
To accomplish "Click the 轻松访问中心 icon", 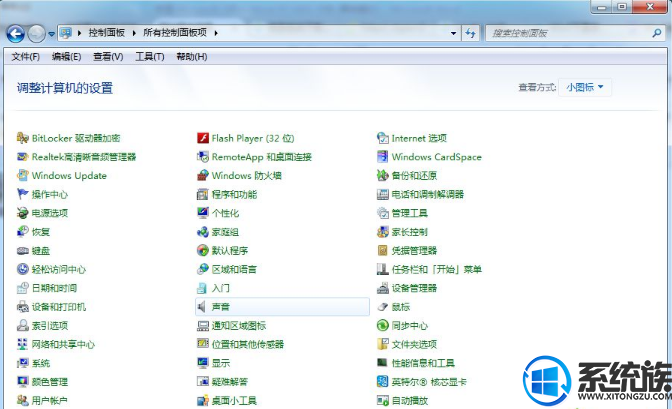I will coord(23,269).
